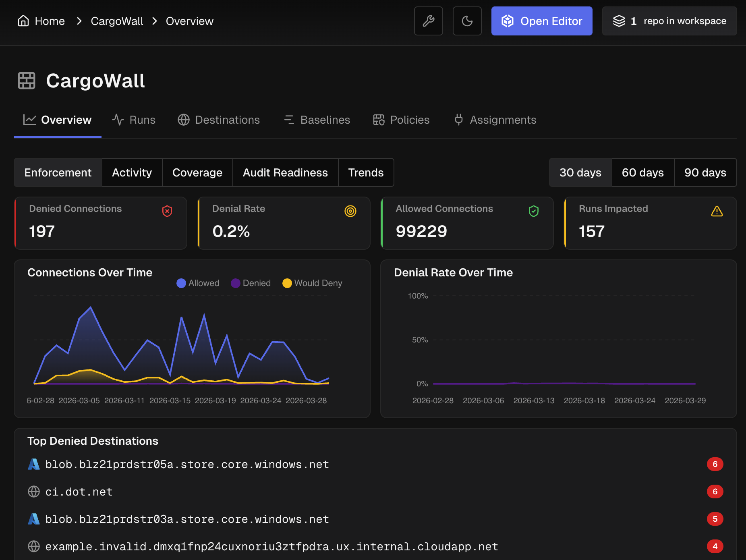Toggle the Denied series in chart legend

tap(251, 283)
